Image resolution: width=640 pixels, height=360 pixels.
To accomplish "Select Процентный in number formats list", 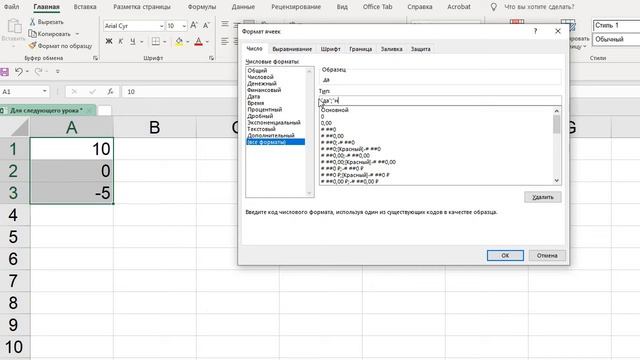I will [264, 109].
